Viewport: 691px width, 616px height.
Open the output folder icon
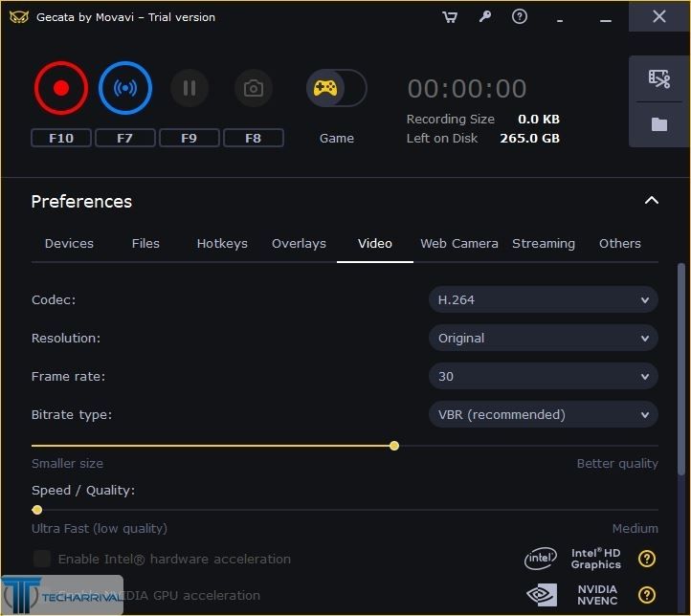[x=659, y=124]
